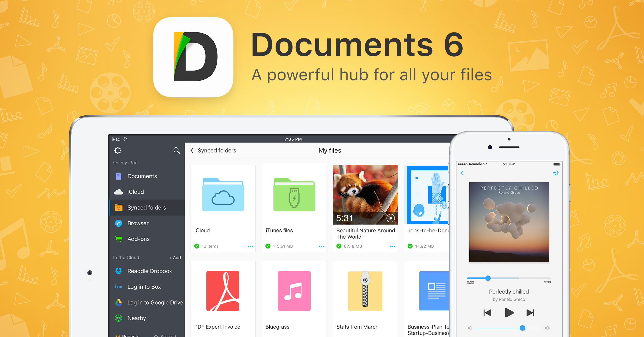This screenshot has height=337, width=644.
Task: Select iCloud in the sidebar
Action: (x=135, y=192)
